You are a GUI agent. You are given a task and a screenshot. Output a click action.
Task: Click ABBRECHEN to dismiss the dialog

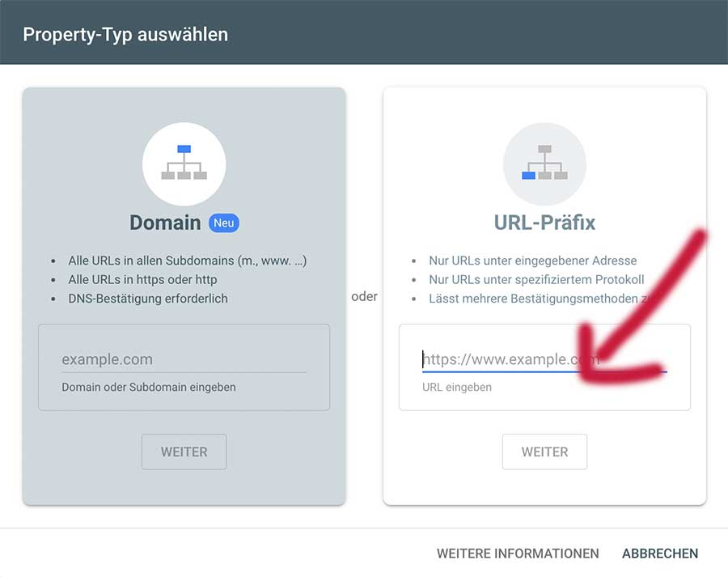(x=660, y=554)
